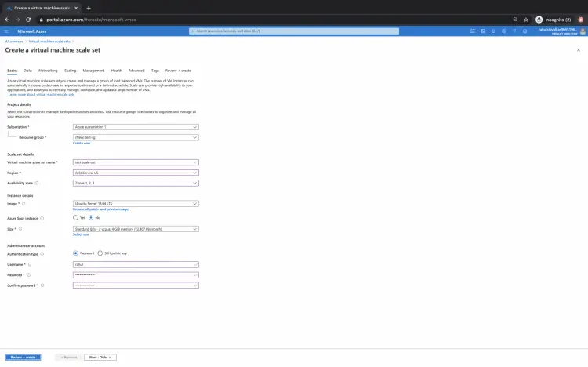The height and width of the screenshot is (367, 588).
Task: Bookmark this page with star icon
Action: tap(526, 20)
